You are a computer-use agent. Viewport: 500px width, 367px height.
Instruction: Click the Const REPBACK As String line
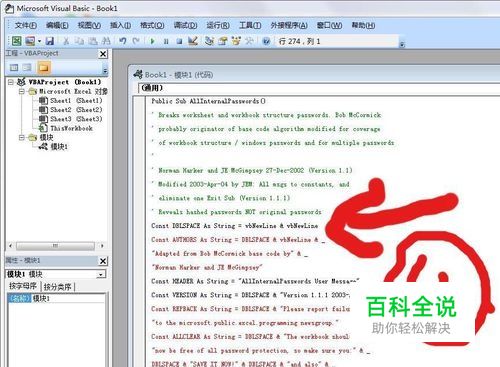pyautogui.click(x=251, y=309)
